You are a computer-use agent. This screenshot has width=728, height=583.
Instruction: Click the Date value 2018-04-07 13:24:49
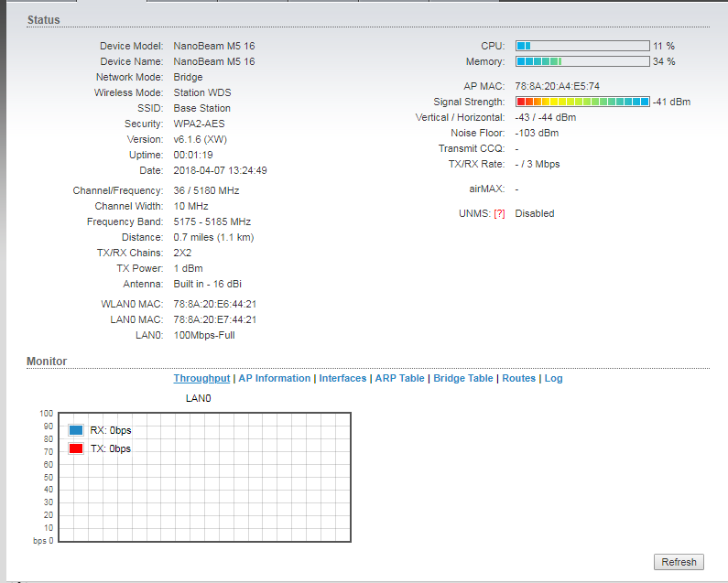(220, 170)
